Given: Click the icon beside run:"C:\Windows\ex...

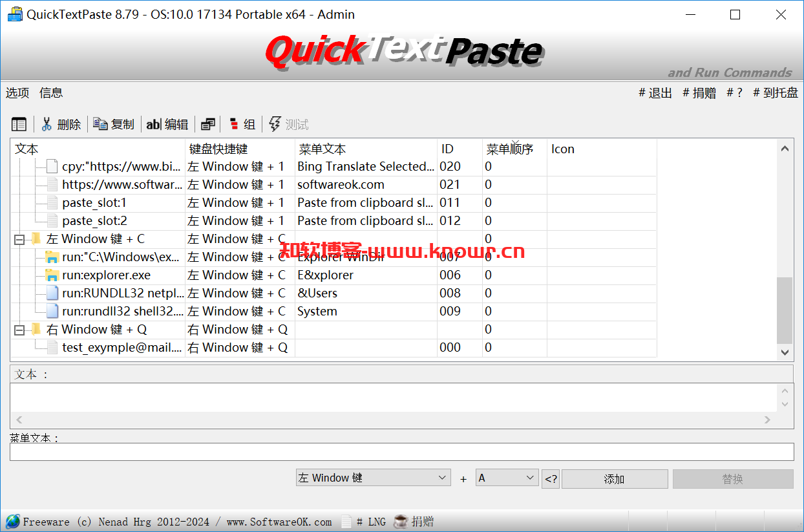Looking at the screenshot, I should tap(52, 257).
